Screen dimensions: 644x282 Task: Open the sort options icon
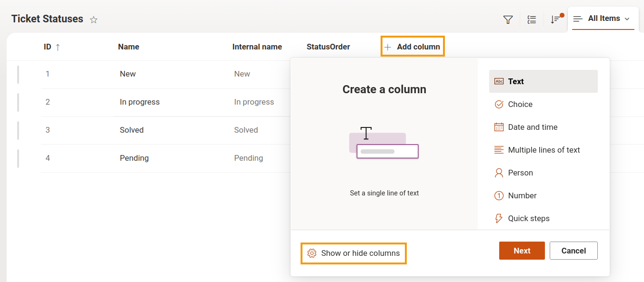tap(555, 19)
